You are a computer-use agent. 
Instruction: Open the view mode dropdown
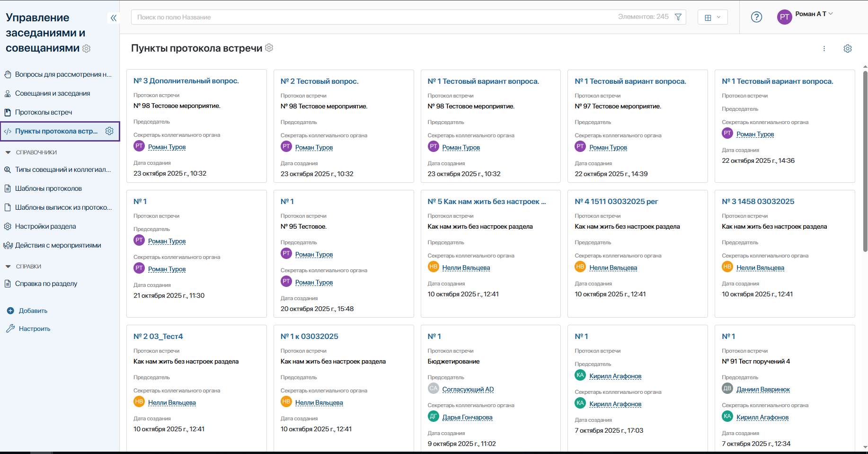[x=712, y=17]
